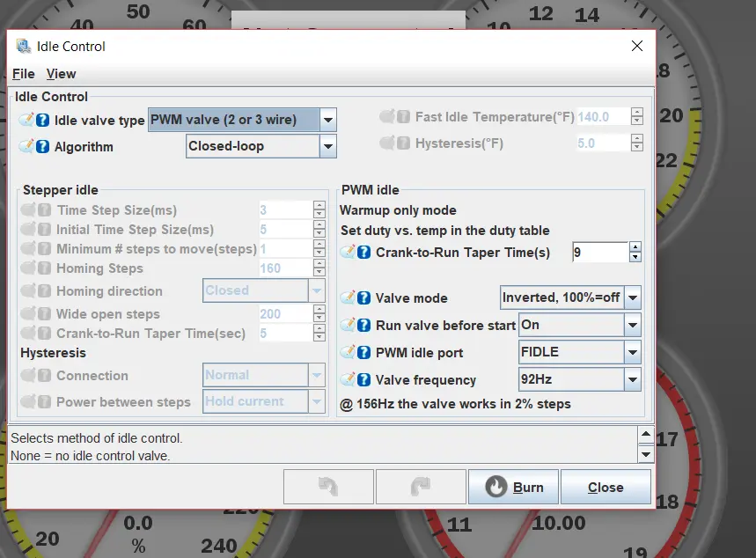Click the Burn button
Viewport: 756px width, 558px height.
click(x=513, y=487)
